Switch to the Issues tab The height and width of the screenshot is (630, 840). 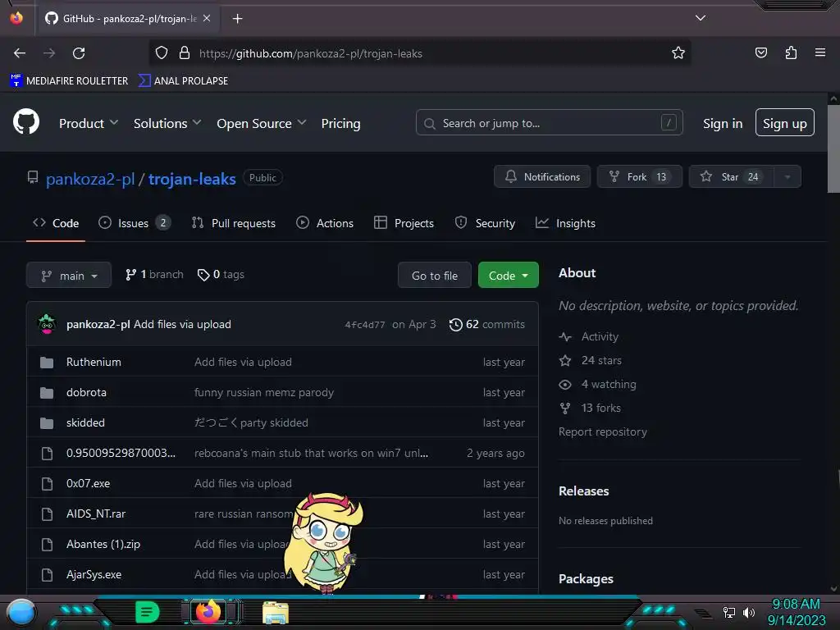click(x=135, y=223)
